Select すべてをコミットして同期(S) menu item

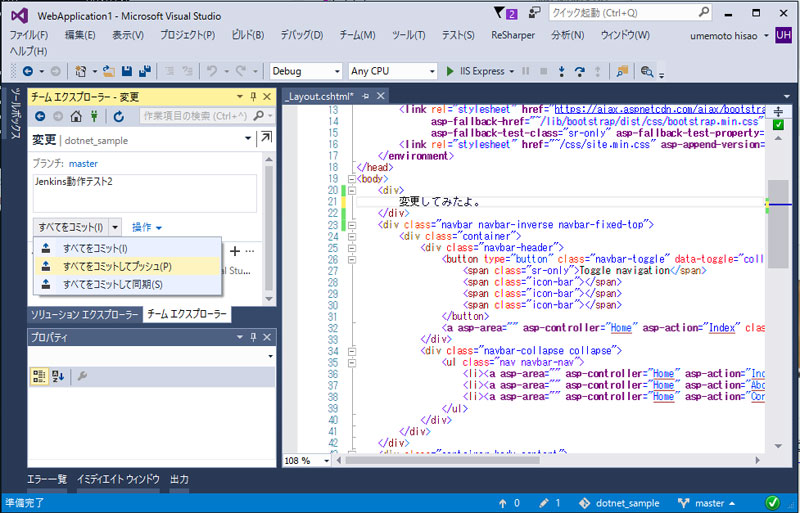pyautogui.click(x=128, y=284)
